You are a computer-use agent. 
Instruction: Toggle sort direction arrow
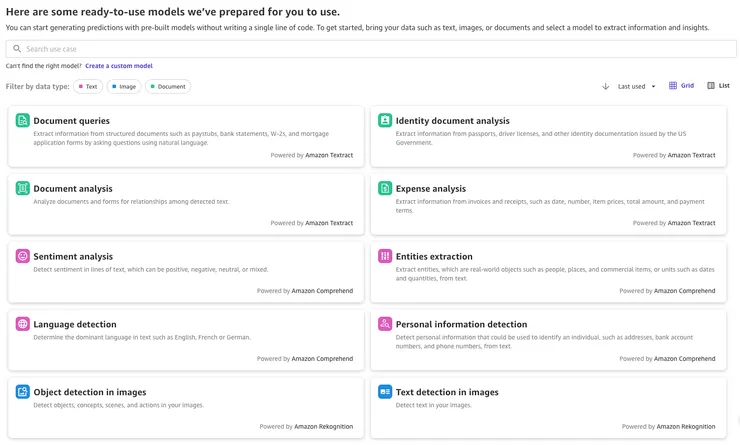(x=605, y=87)
